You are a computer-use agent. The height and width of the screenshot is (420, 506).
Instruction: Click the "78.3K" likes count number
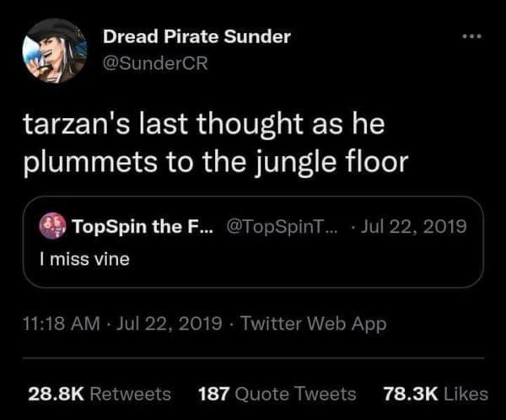[x=409, y=393]
